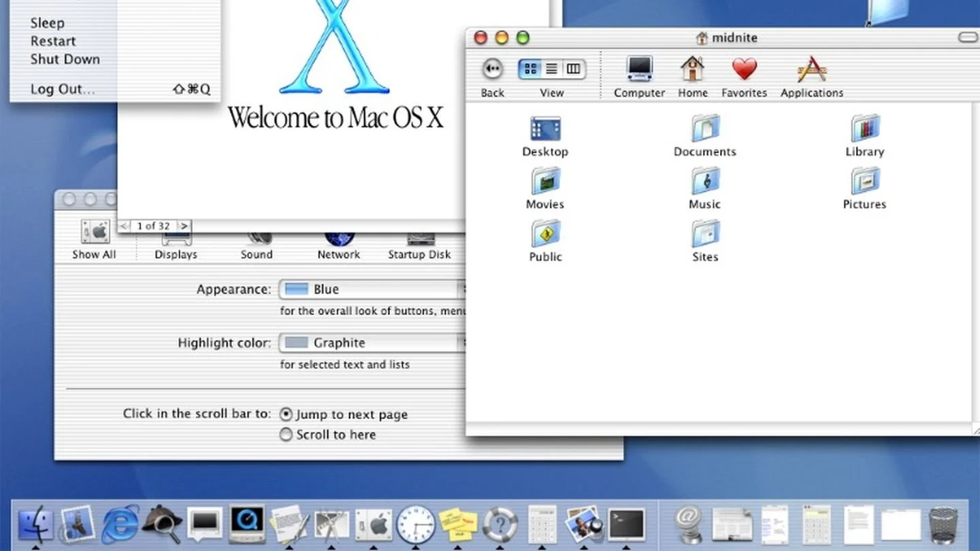Open the Appearance Blue dropdown
The image size is (980, 551).
(372, 289)
